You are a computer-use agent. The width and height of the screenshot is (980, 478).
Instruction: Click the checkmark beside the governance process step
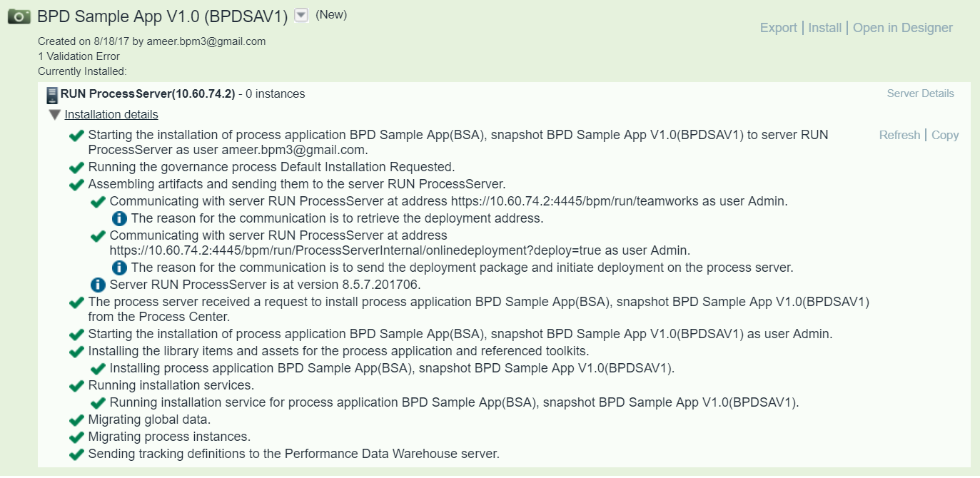point(76,167)
